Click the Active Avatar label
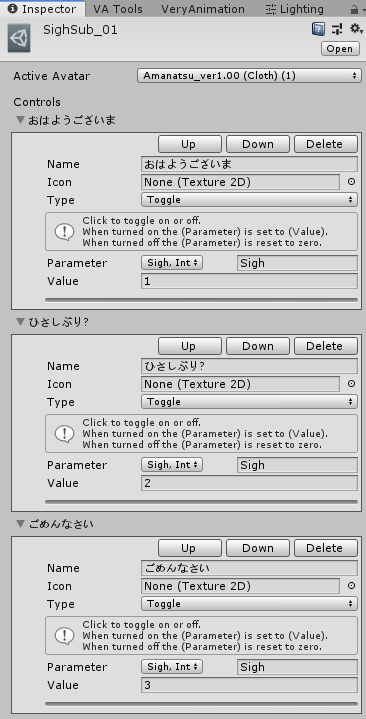366x719 pixels. (51, 76)
